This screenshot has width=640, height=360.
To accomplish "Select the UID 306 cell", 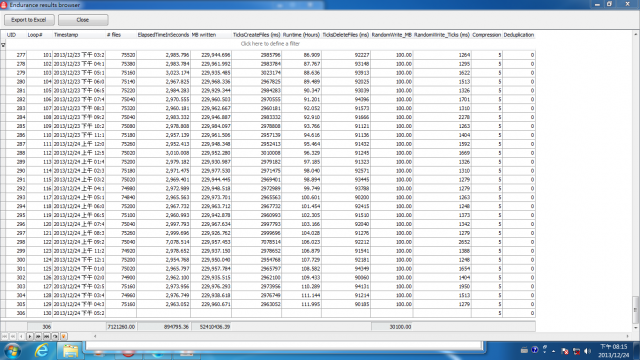I will pyautogui.click(x=16, y=313).
